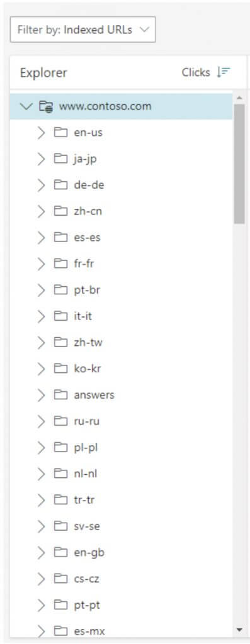Viewport: 250px width, 644px height.
Task: Expand the ko-kr folder chevron
Action: (41, 369)
